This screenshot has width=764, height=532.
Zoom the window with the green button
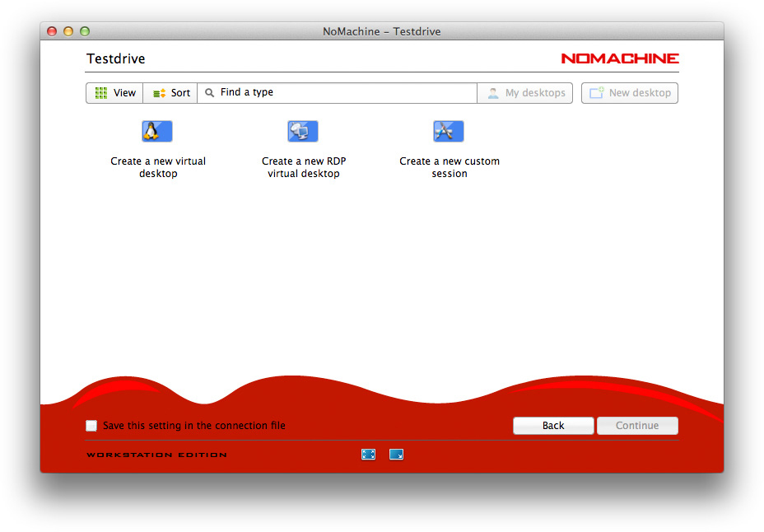pos(85,31)
